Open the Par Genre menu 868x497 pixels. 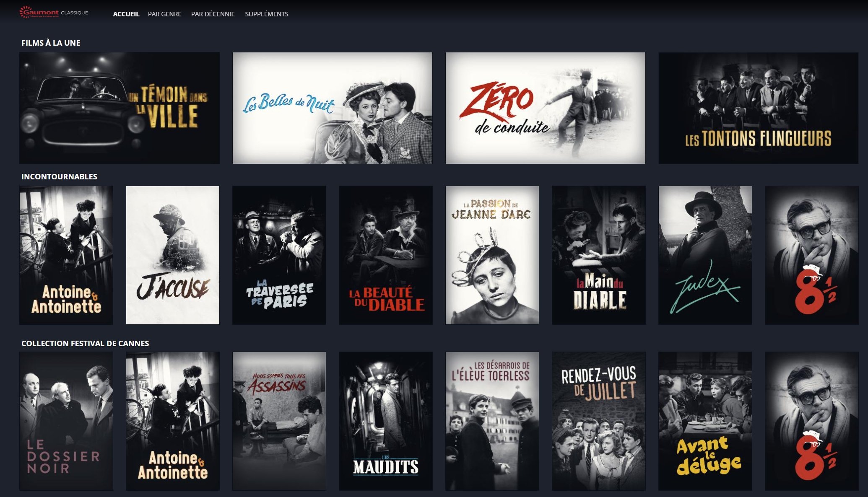click(x=164, y=14)
